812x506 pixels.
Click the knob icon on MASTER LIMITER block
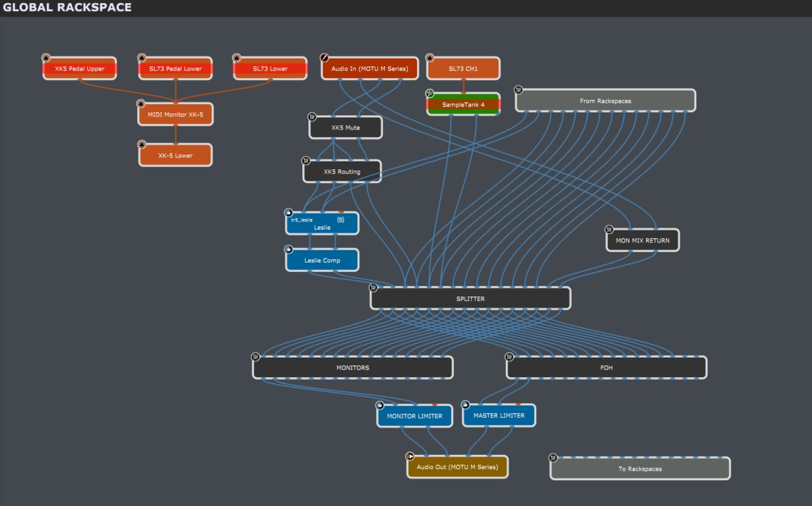(465, 405)
